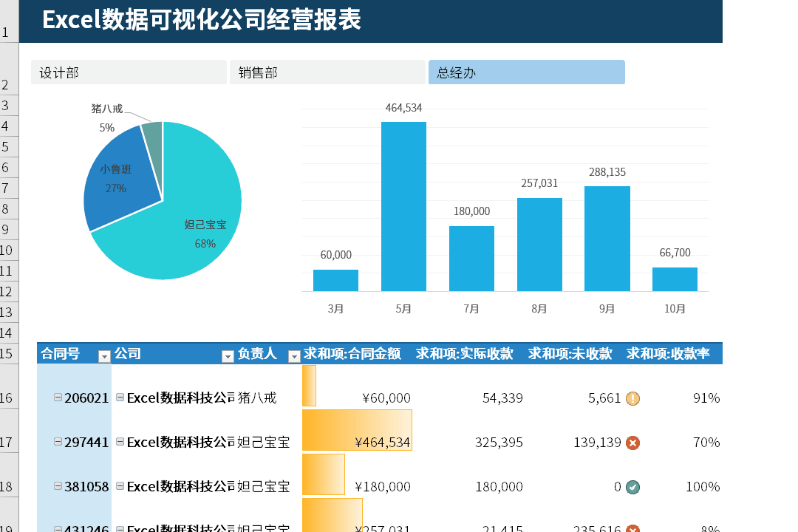The height and width of the screenshot is (532, 798).
Task: Collapse contract 297441 with its minus icon
Action: coord(58,442)
